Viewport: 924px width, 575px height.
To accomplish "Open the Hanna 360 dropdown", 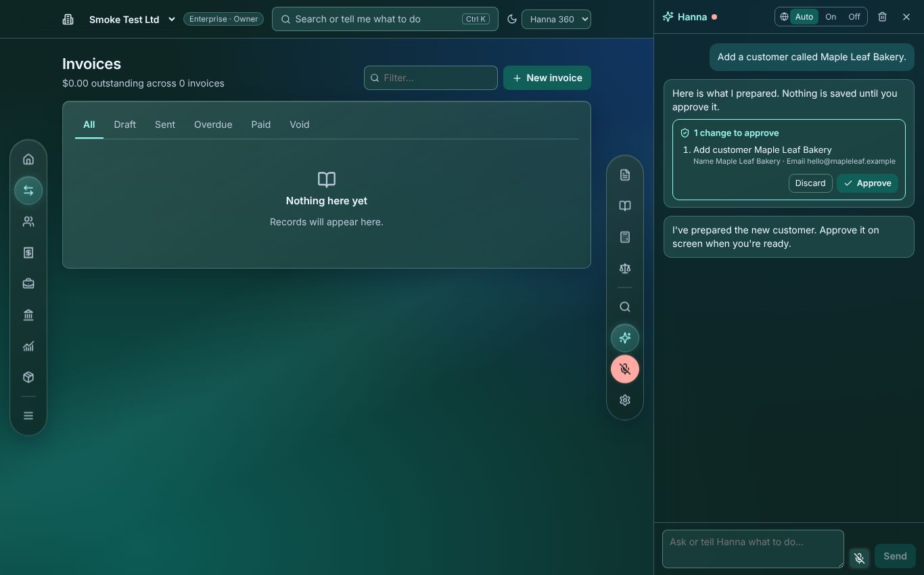I will point(556,20).
